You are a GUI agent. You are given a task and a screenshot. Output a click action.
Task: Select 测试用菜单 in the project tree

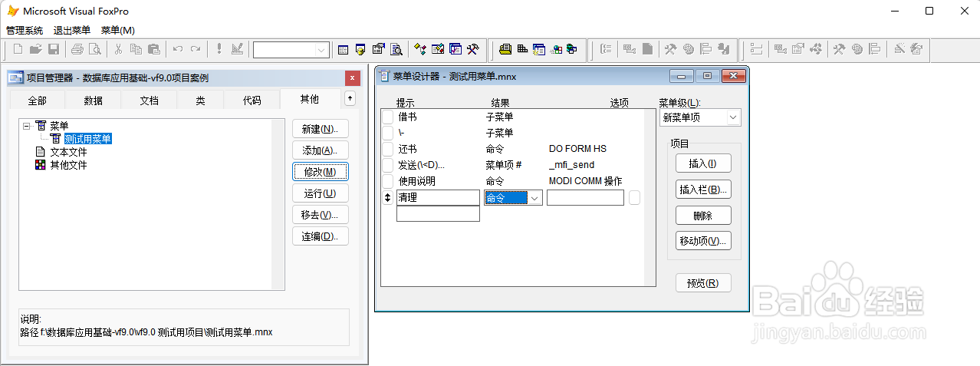[88, 139]
